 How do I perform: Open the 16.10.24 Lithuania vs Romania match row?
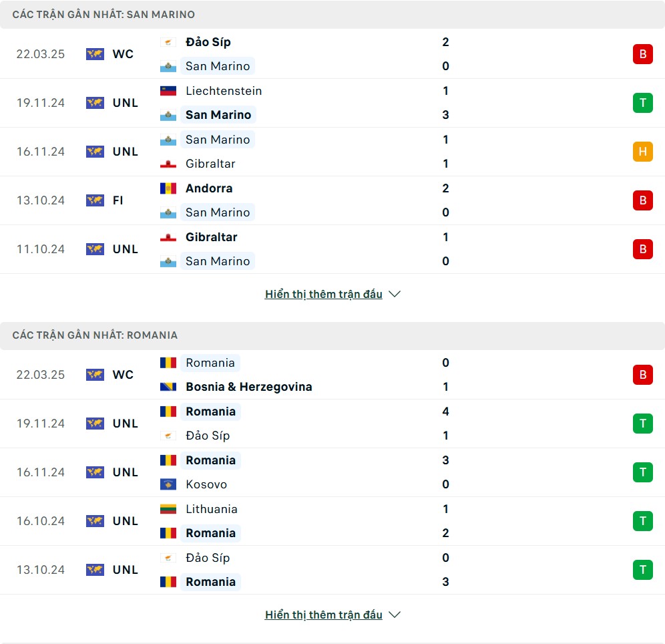click(x=332, y=521)
